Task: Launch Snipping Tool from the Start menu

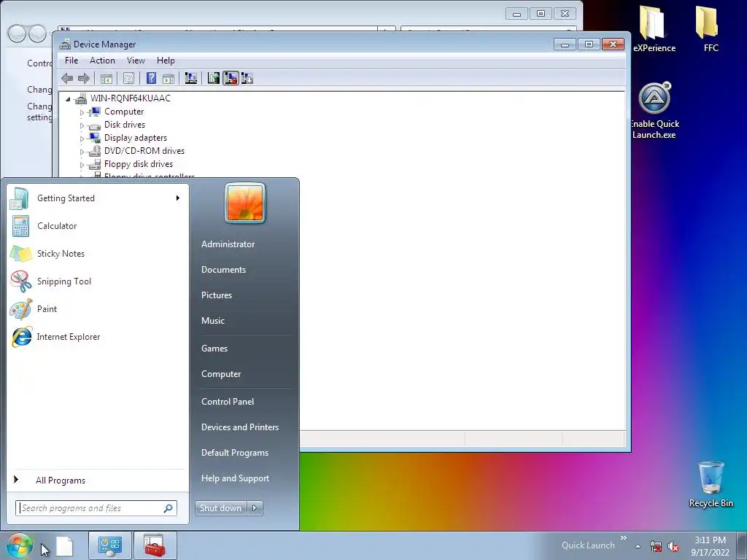Action: pyautogui.click(x=98, y=281)
